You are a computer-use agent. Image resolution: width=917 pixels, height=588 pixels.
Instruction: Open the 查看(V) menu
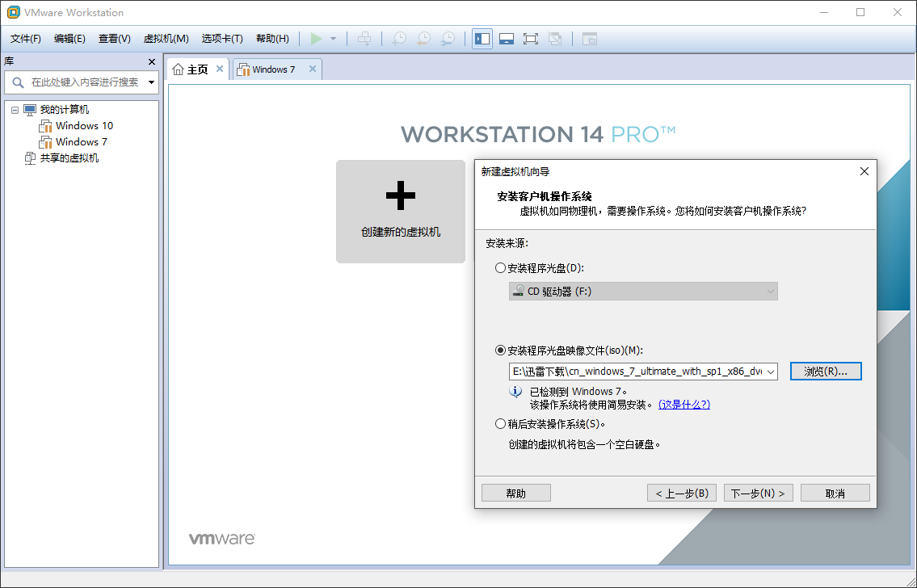114,39
